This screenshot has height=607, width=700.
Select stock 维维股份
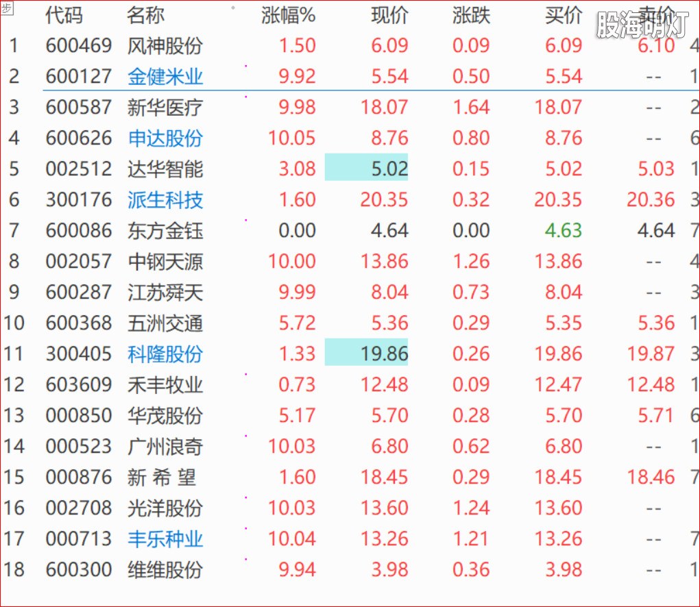coord(165,569)
